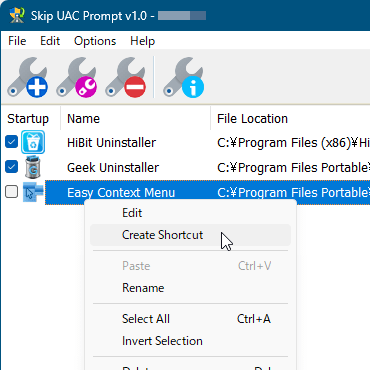Click the Edit program wrench icon
The height and width of the screenshot is (370, 370).
pyautogui.click(x=77, y=78)
